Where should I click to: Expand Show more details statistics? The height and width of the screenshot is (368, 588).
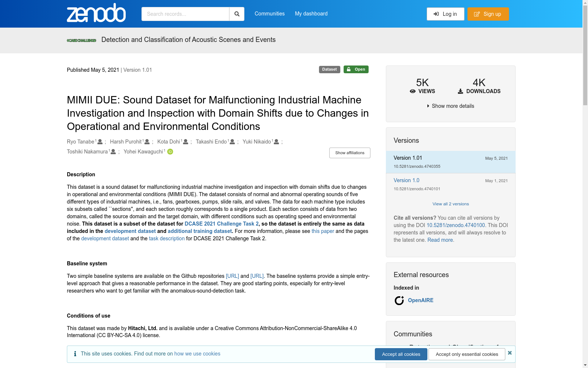coord(451,106)
